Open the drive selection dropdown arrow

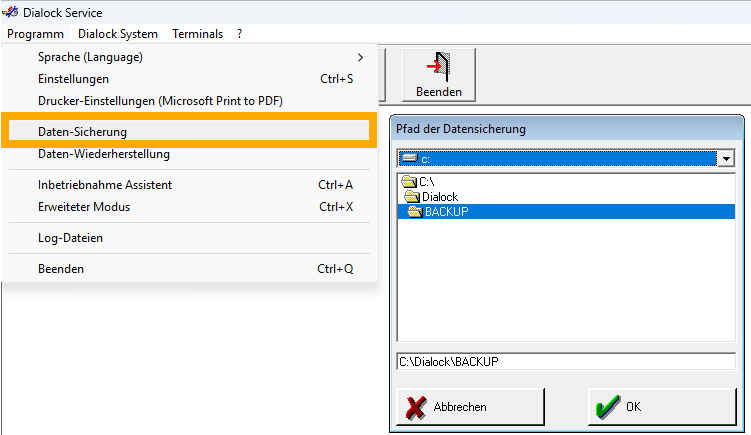tap(727, 158)
